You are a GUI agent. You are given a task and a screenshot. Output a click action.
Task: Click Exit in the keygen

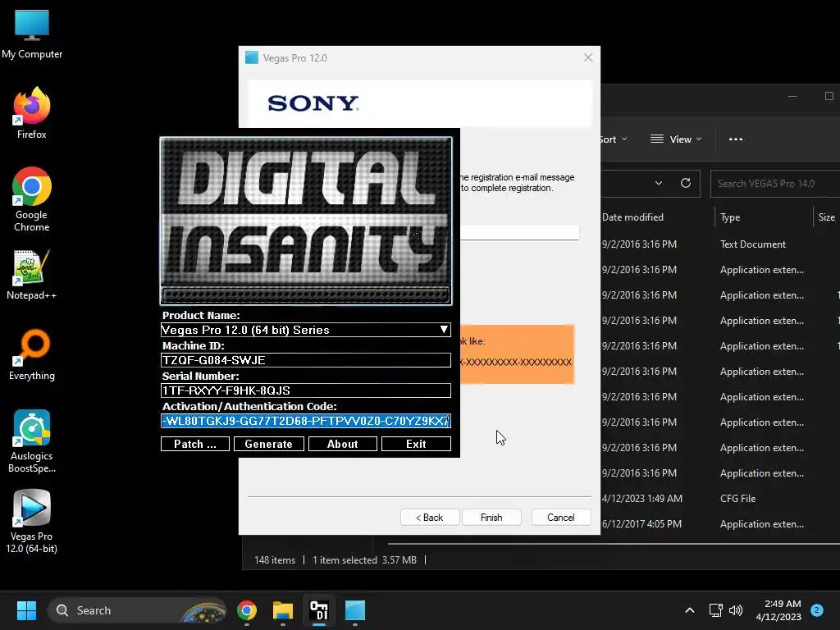click(x=416, y=444)
